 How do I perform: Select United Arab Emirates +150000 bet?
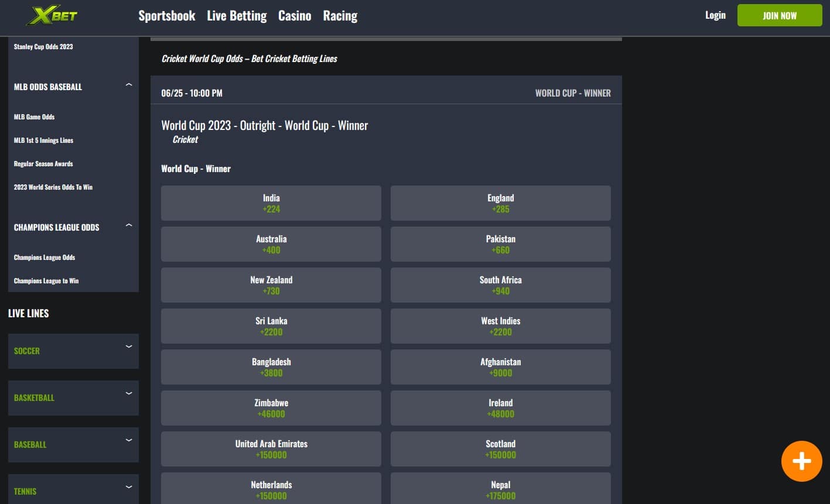tap(271, 449)
